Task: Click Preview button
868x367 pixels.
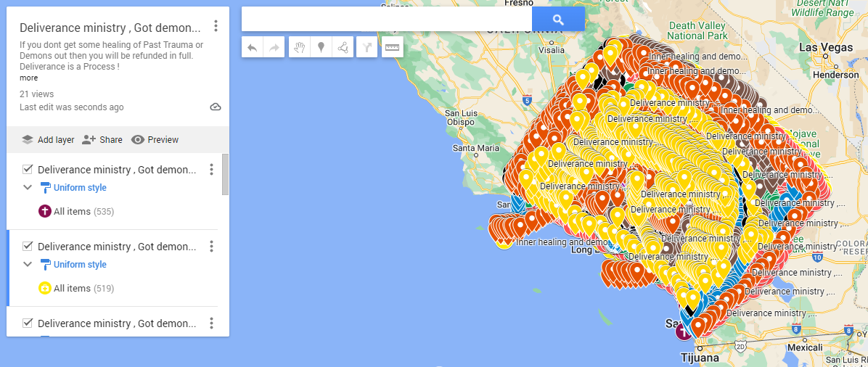Action: tap(155, 139)
